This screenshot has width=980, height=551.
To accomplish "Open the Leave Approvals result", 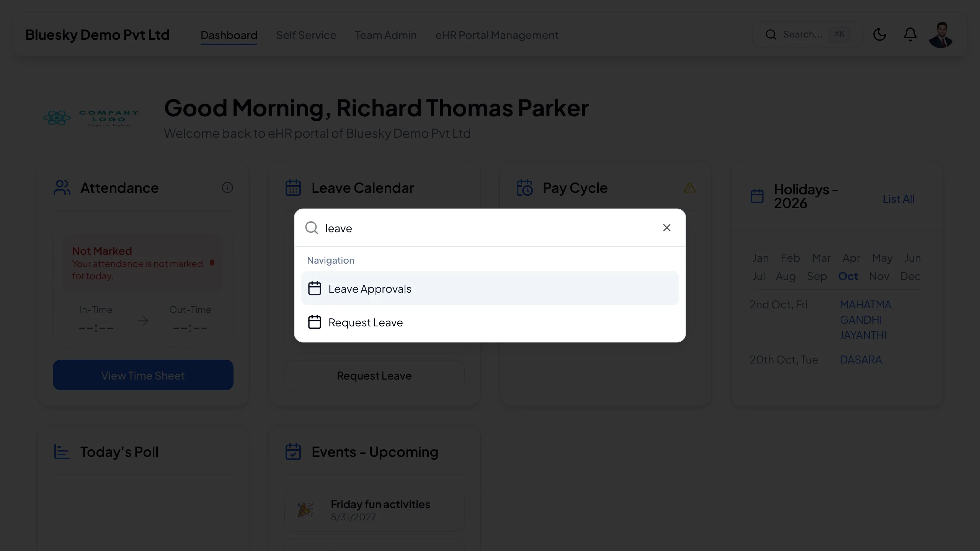I will tap(490, 289).
